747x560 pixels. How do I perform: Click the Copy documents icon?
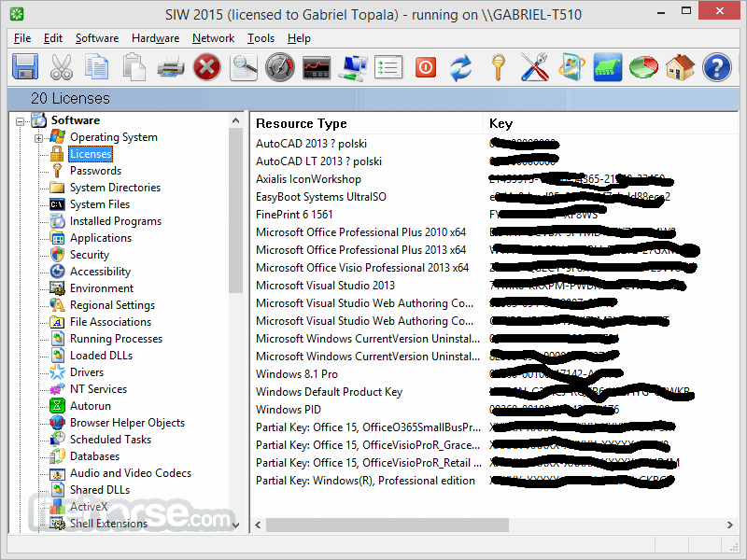pyautogui.click(x=97, y=66)
